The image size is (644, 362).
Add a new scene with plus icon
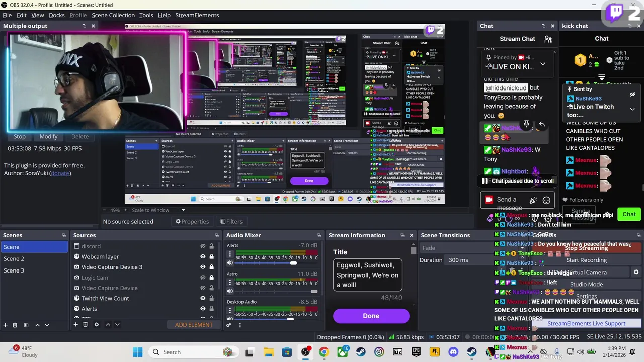click(6, 325)
